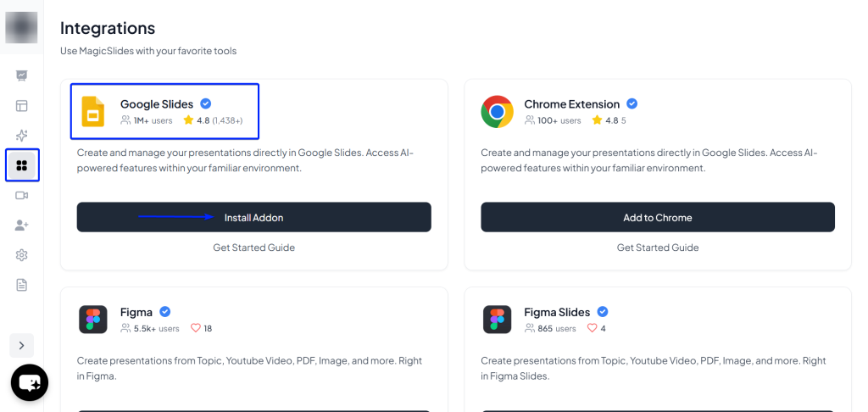This screenshot has width=868, height=412.
Task: Click the Chrome Extension logo icon
Action: [497, 112]
